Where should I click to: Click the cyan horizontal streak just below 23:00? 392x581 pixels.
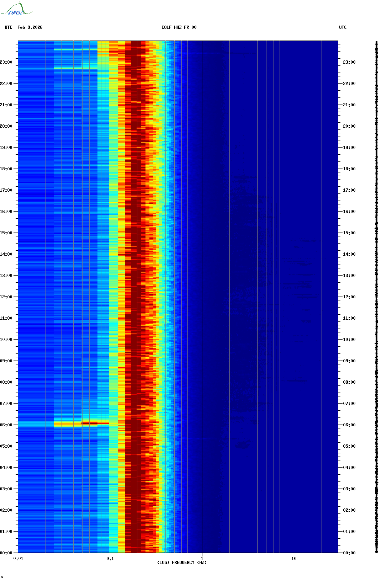[75, 68]
